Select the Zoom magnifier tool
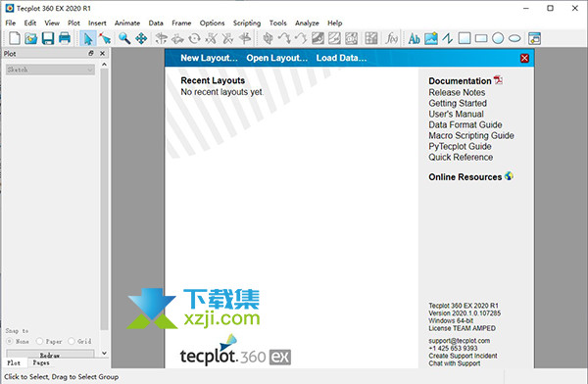 coord(124,38)
